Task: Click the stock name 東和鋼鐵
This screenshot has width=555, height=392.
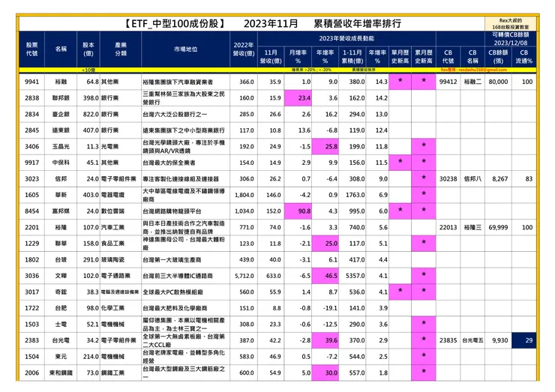Action: [x=61, y=373]
